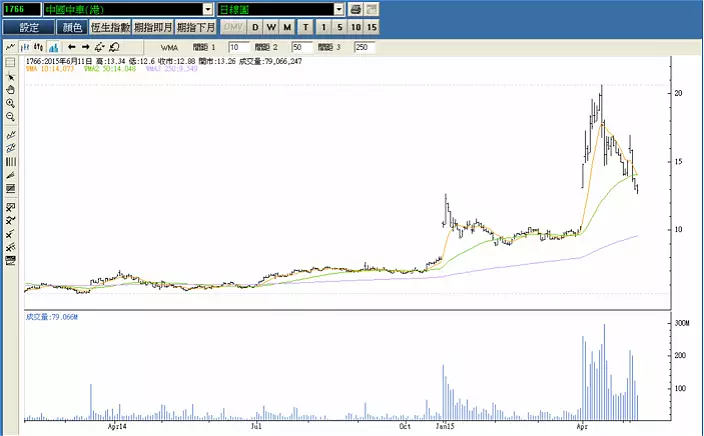Select the hand pan tool
704x436 pixels.
(10, 89)
